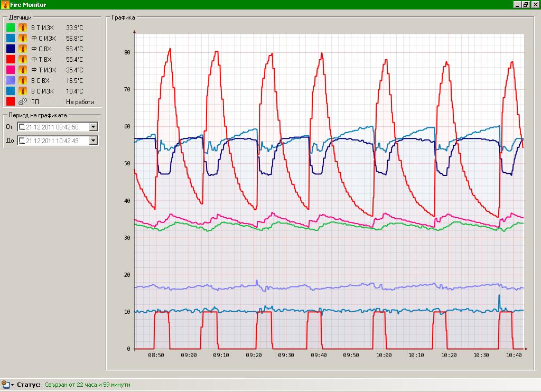541x392 pixels.
Task: Click the 'Не работи' status of ТП
Action: [80, 102]
